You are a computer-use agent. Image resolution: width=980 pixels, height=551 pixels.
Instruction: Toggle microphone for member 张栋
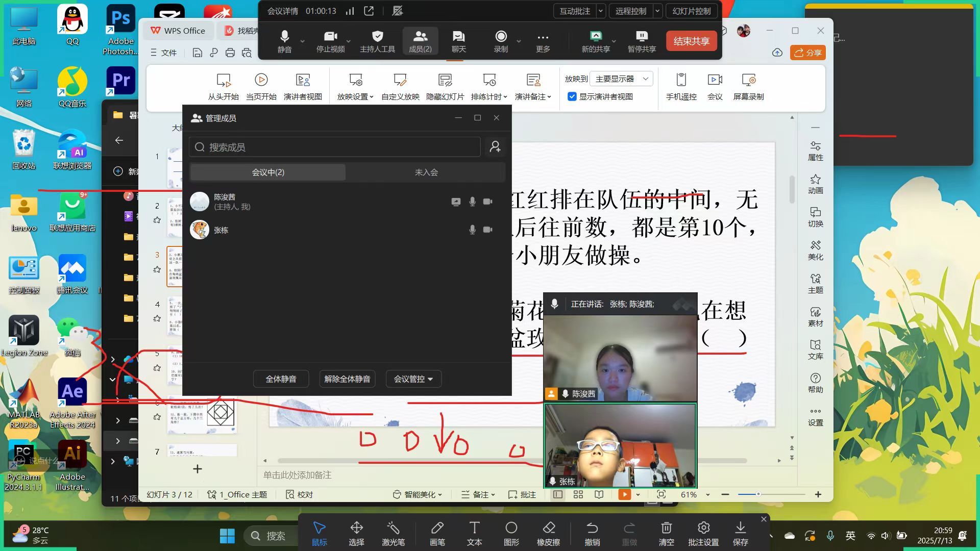(472, 230)
